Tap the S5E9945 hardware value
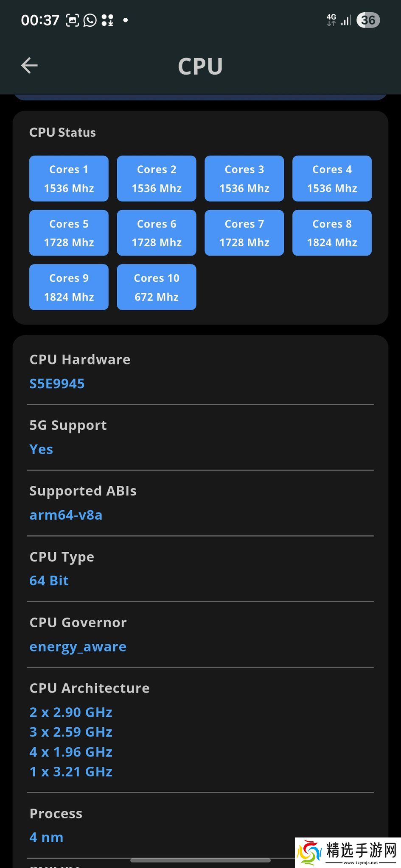The width and height of the screenshot is (401, 868). (57, 384)
